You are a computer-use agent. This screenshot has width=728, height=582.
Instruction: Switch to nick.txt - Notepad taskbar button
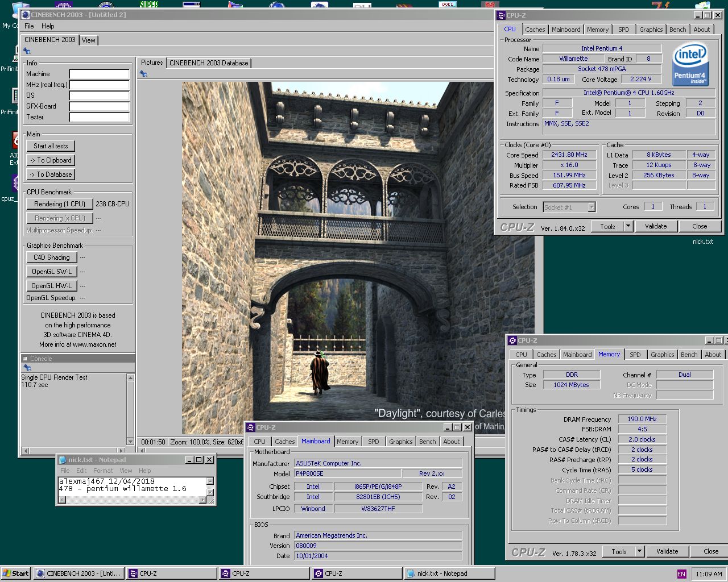pyautogui.click(x=449, y=573)
